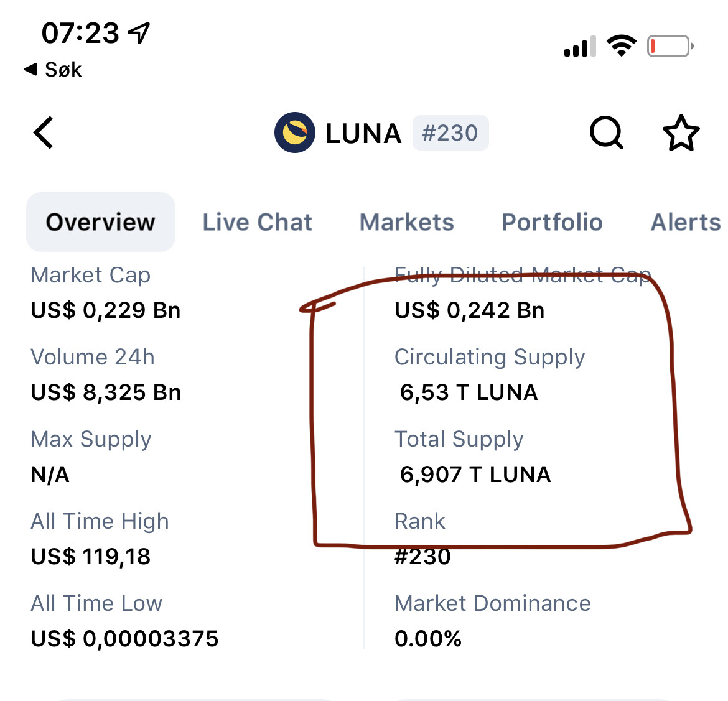Tap the All Time High value

(x=91, y=557)
